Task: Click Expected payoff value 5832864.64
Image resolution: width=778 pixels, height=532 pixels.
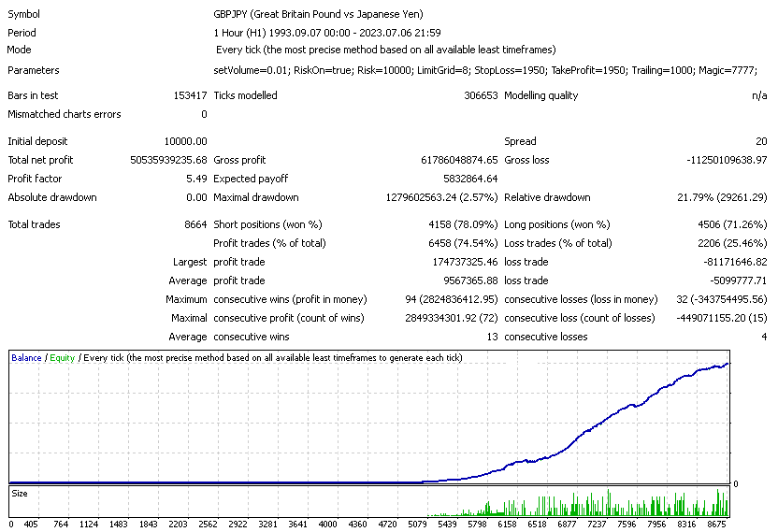Action: (470, 179)
